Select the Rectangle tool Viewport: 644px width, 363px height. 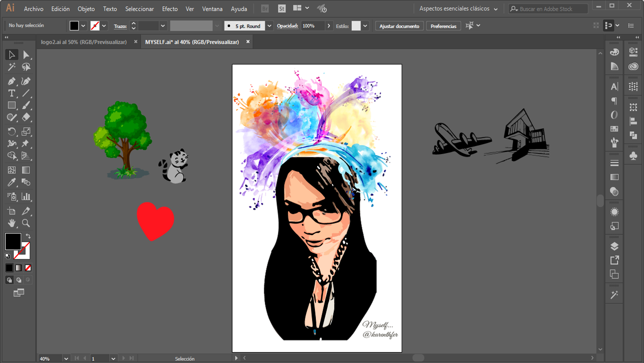12,105
